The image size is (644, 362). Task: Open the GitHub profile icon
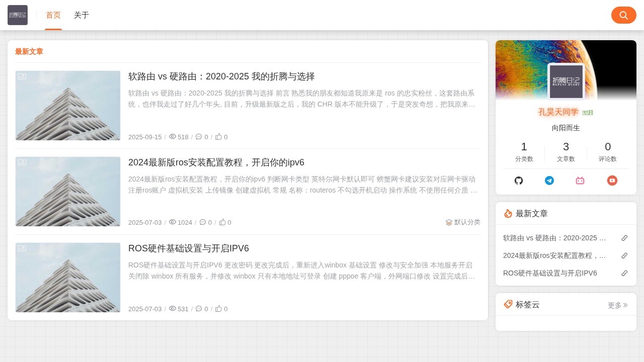click(x=519, y=180)
